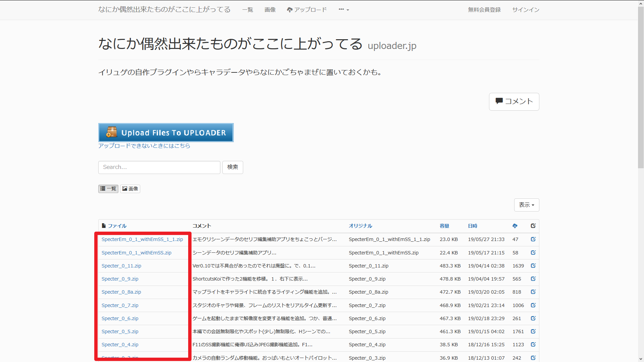Screen dimensions: 644x362
Task: Open 画像 in top navigation bar
Action: [x=270, y=10]
